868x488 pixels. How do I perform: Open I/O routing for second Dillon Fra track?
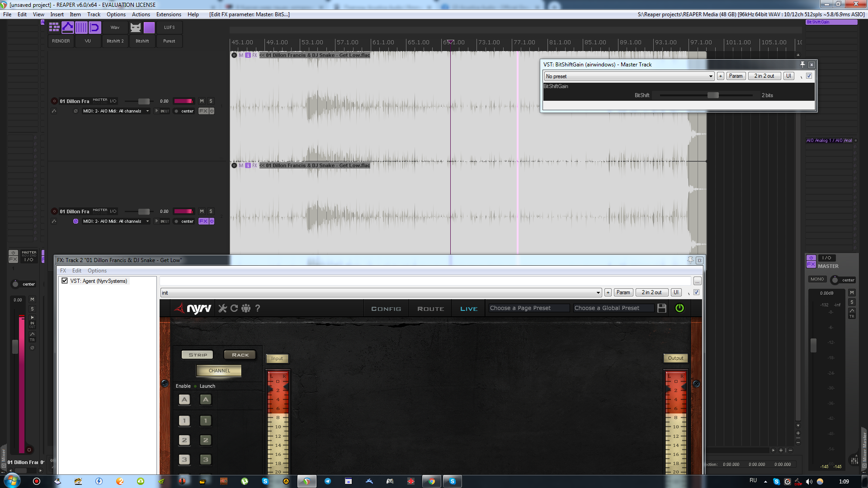click(113, 211)
